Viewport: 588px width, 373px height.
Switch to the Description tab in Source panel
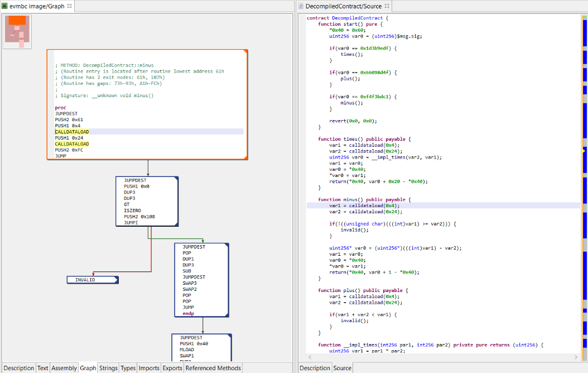(x=315, y=368)
